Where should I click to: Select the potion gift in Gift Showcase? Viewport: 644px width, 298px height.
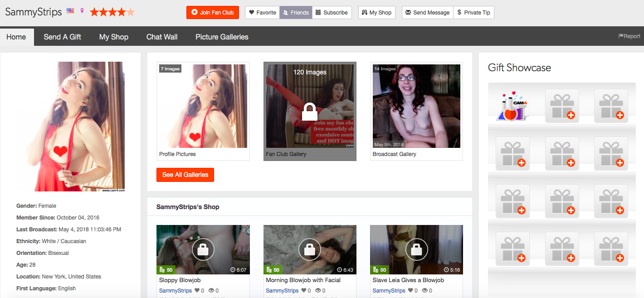click(x=512, y=107)
